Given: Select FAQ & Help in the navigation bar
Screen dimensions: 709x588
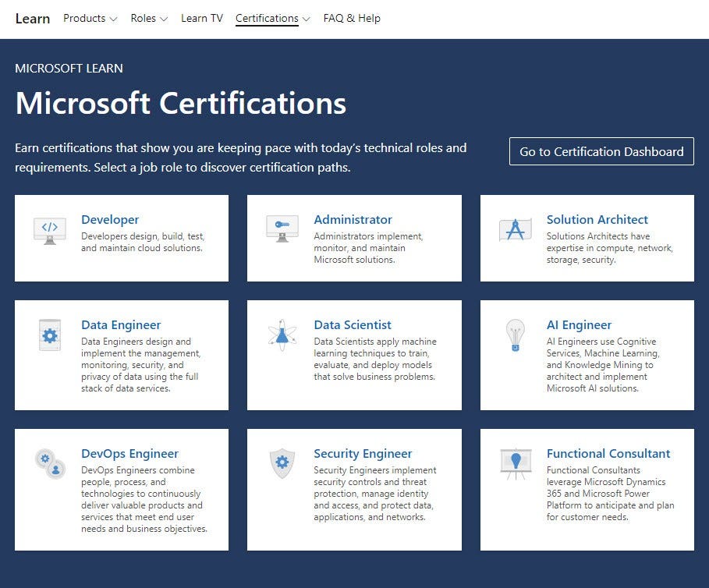Looking at the screenshot, I should (x=352, y=18).
